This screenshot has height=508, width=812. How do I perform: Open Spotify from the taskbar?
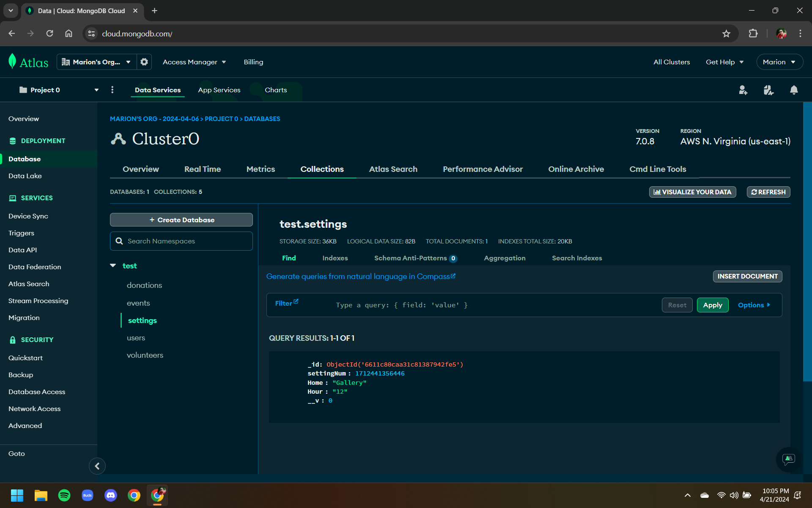point(64,495)
